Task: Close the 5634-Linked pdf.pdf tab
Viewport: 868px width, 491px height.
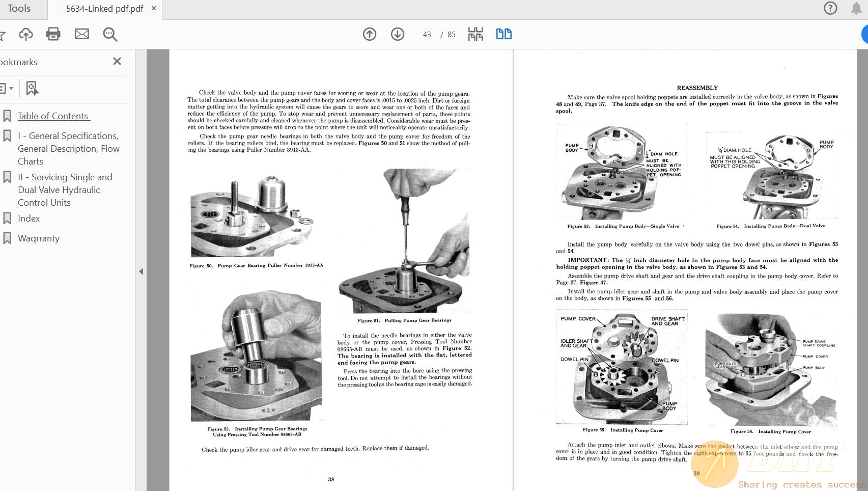Action: (154, 8)
